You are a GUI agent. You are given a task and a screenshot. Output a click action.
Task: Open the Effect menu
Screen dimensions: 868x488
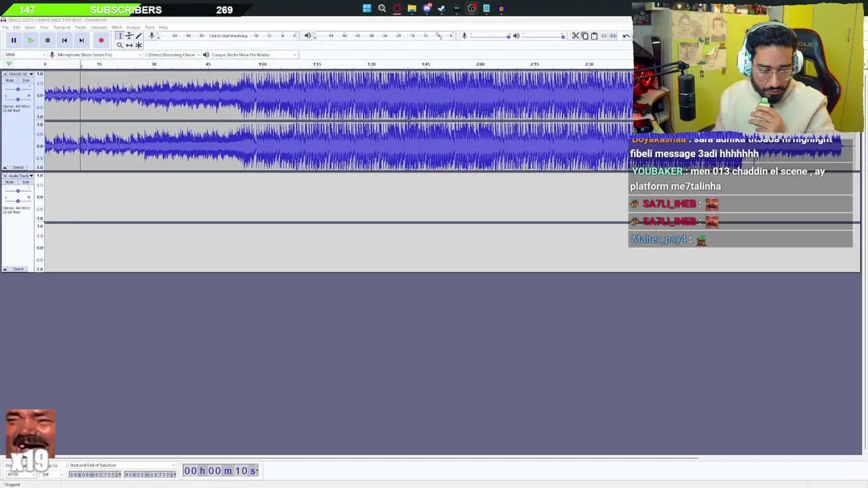tap(117, 27)
